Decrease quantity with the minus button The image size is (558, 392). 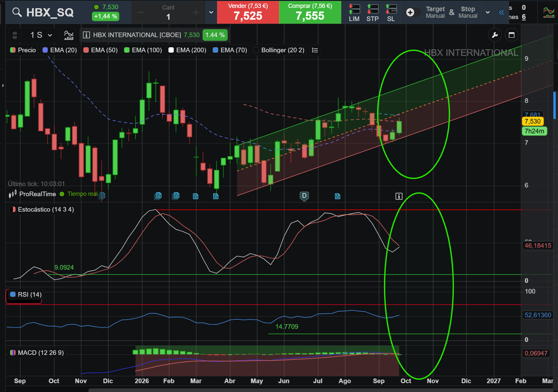[x=141, y=12]
